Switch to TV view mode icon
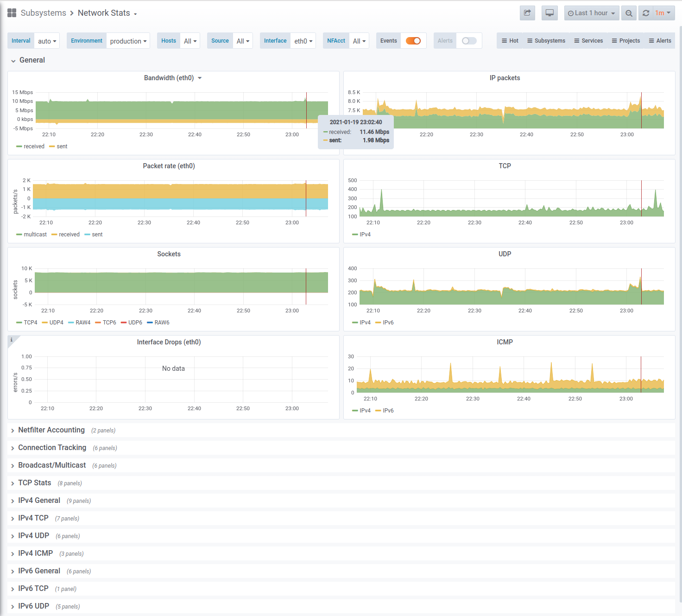 pyautogui.click(x=549, y=13)
